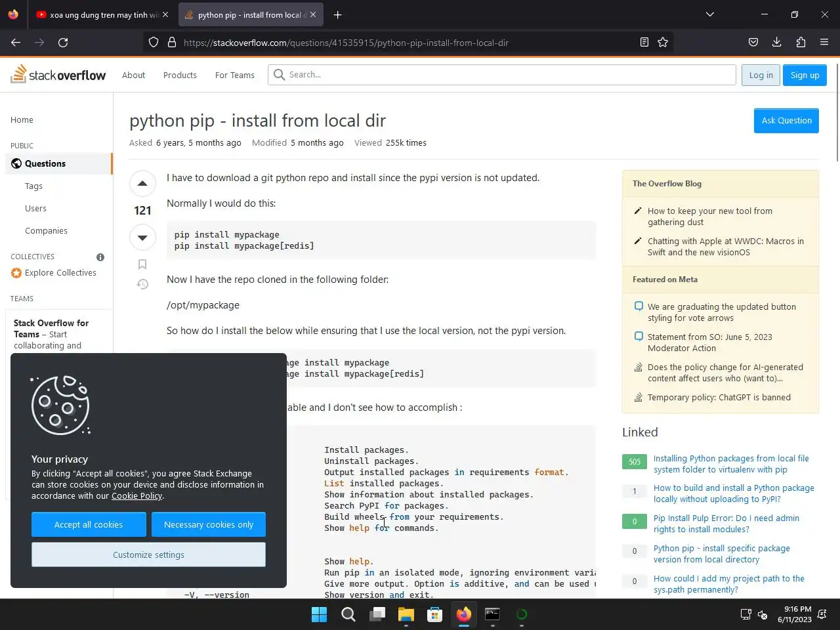Click the notification bell in the tray
This screenshot has width=840, height=630.
coord(822,614)
